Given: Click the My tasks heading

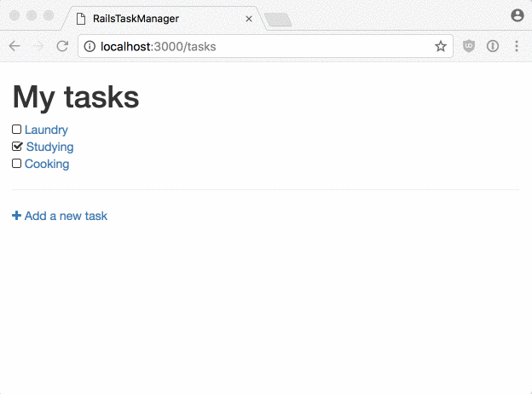Looking at the screenshot, I should [76, 97].
